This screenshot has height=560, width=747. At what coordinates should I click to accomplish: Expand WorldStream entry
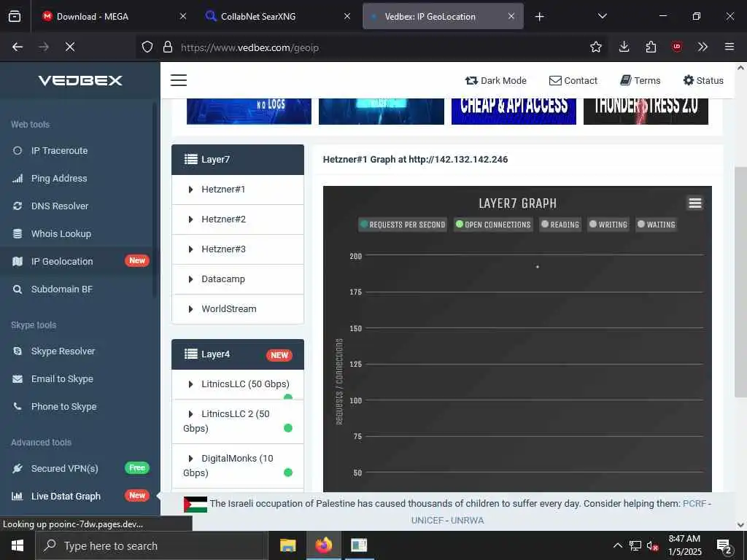click(x=238, y=309)
